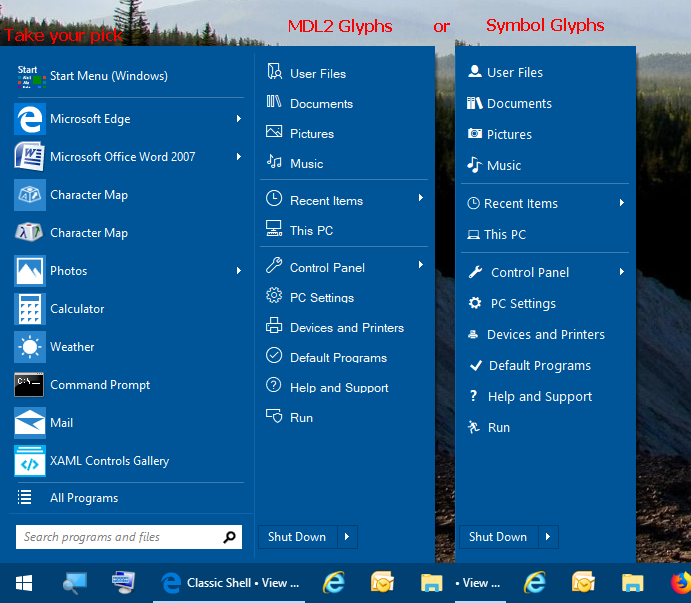Choose Devices and Printers in Symbol Glyphs menu
The width and height of the screenshot is (691, 603).
[x=545, y=335]
